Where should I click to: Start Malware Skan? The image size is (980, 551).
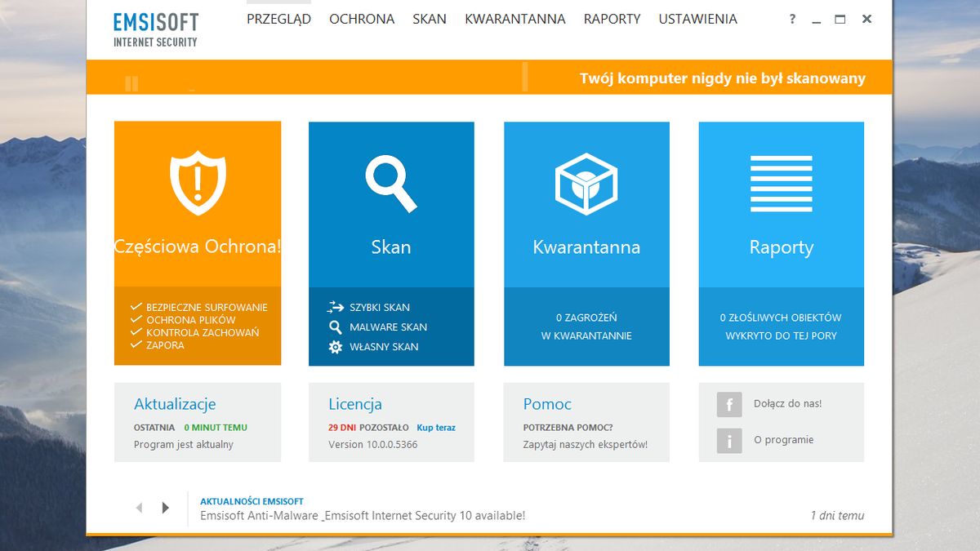[x=389, y=327]
